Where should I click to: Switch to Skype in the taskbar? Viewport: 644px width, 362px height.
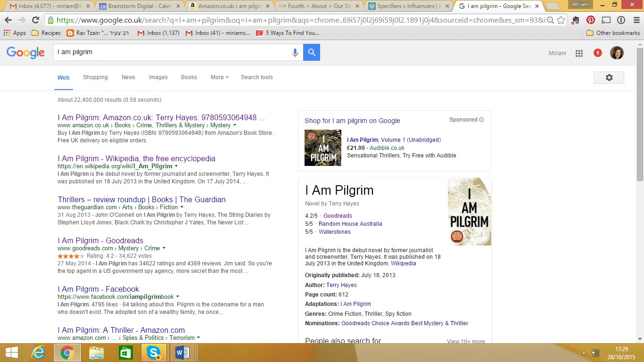click(154, 353)
